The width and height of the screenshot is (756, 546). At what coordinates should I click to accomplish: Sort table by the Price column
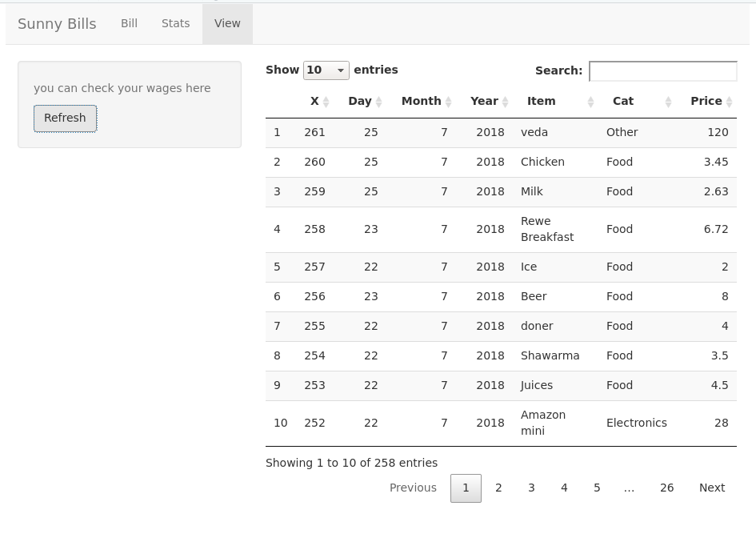[x=706, y=102]
